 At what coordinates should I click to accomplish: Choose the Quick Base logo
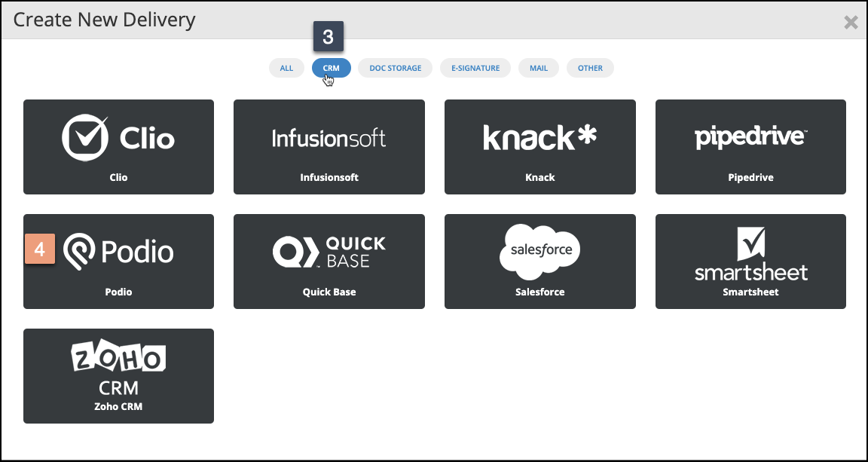tap(329, 252)
